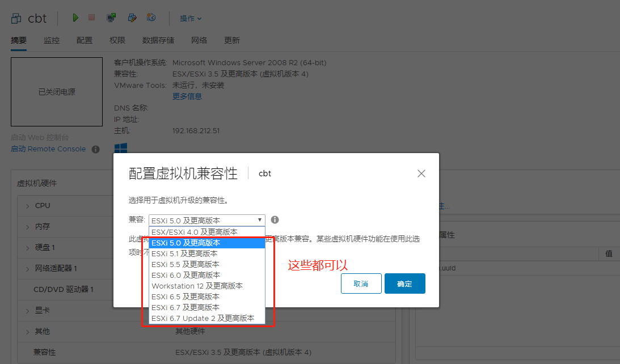Open the 网络 networks tab
The image size is (620, 364).
click(x=199, y=40)
